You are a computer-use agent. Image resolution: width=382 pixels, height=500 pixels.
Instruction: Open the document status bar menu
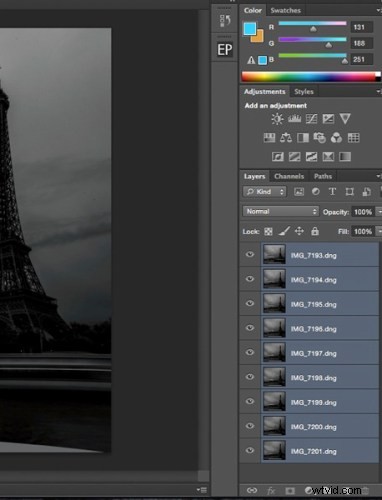coord(202,490)
